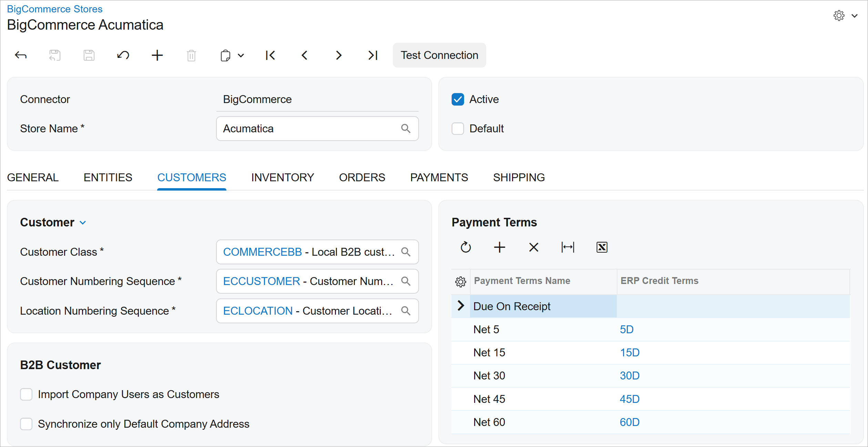
Task: Select the Net 15 payment term row
Action: (651, 353)
